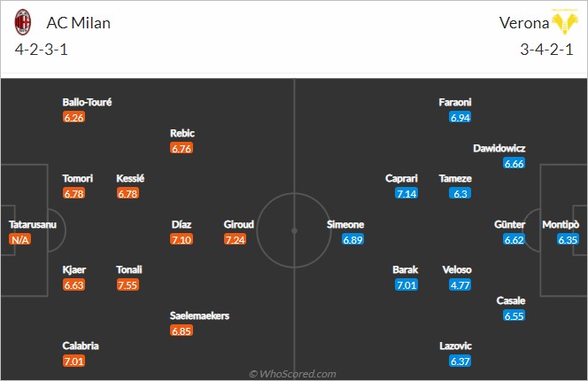
Task: Open the AC Milan team name
Action: 79,23
